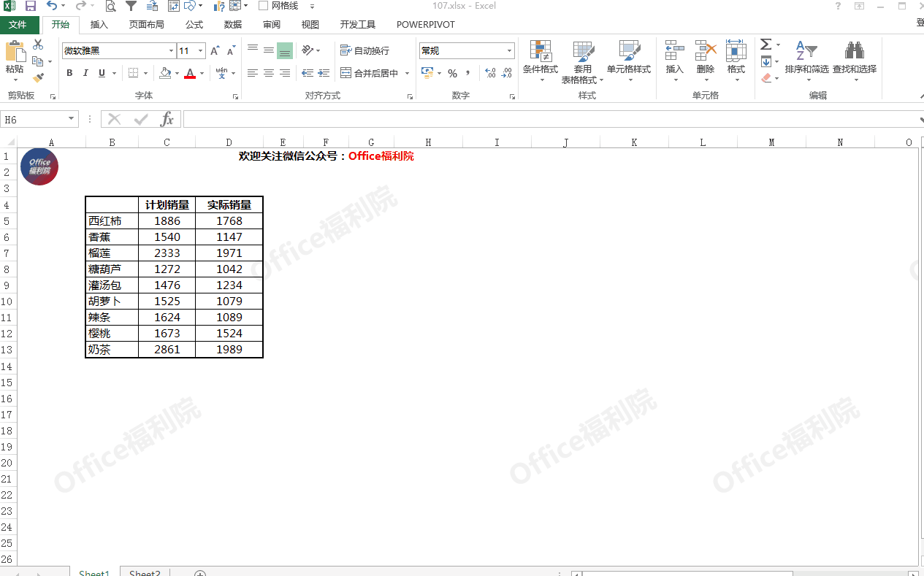Open the Customize Quick Access Toolbar dropdown
Screen dimensions: 924x576
312,6
